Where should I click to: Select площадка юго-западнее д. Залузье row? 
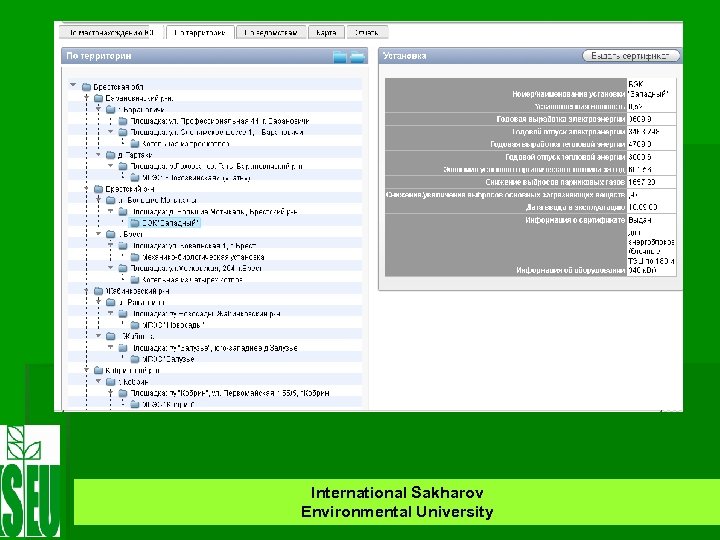(x=214, y=348)
